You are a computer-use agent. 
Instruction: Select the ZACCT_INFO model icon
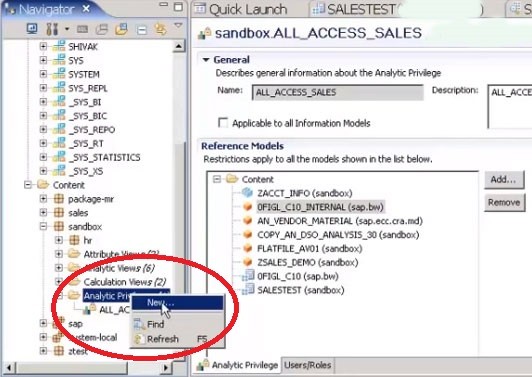[248, 193]
